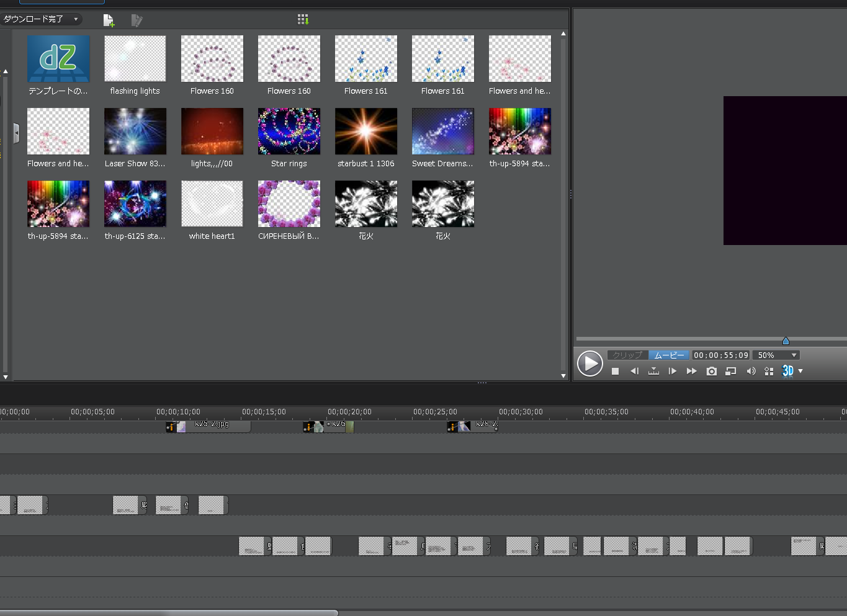Click the timecode field 00;00;55;09

(721, 355)
